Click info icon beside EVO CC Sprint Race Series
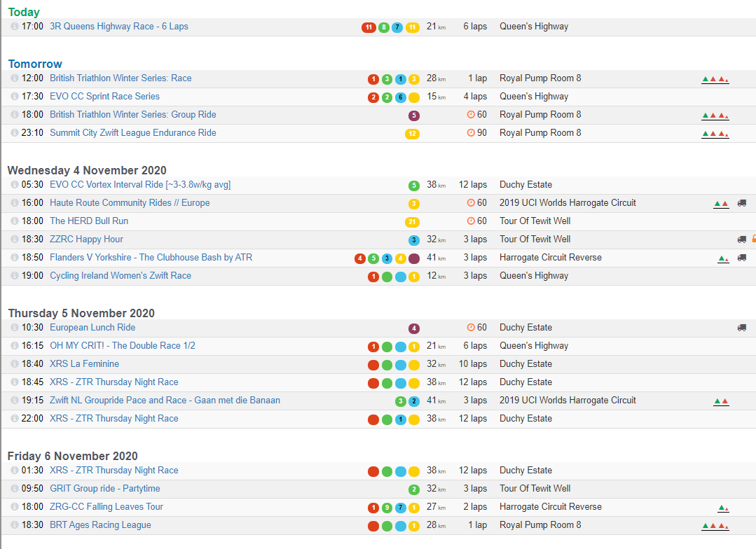The image size is (756, 549). (15, 97)
